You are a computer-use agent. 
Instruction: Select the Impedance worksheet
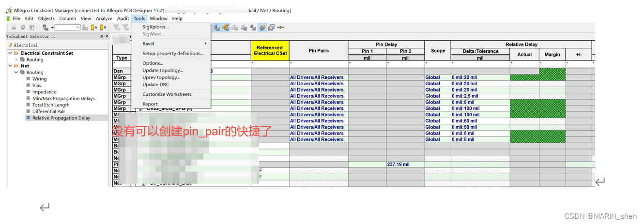(44, 92)
